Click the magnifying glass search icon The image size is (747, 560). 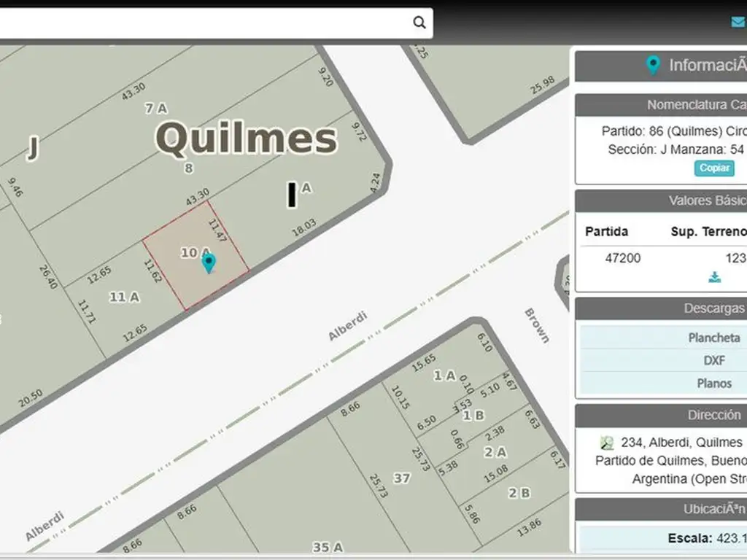419,22
